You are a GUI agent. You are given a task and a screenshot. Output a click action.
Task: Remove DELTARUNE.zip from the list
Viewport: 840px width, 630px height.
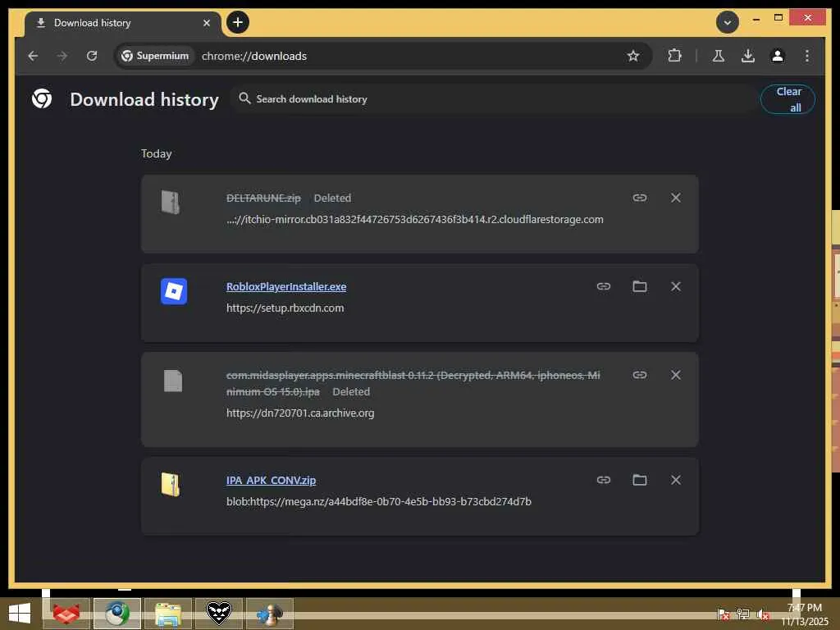pyautogui.click(x=676, y=198)
